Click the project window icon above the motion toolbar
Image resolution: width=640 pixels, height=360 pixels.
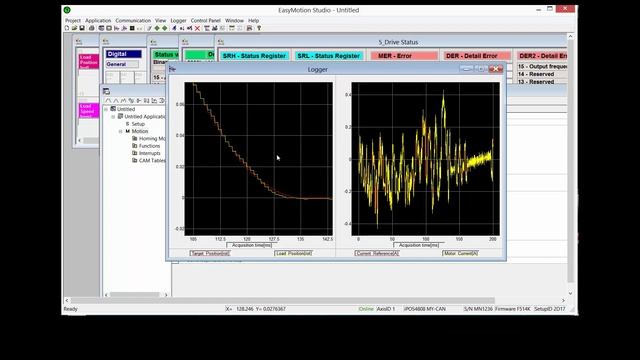(x=107, y=91)
